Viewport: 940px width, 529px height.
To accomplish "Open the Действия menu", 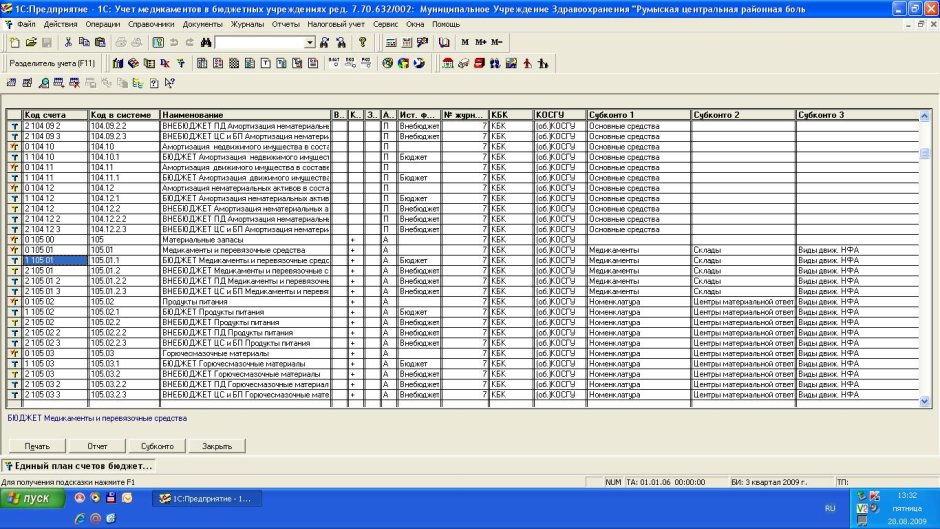I will (60, 24).
